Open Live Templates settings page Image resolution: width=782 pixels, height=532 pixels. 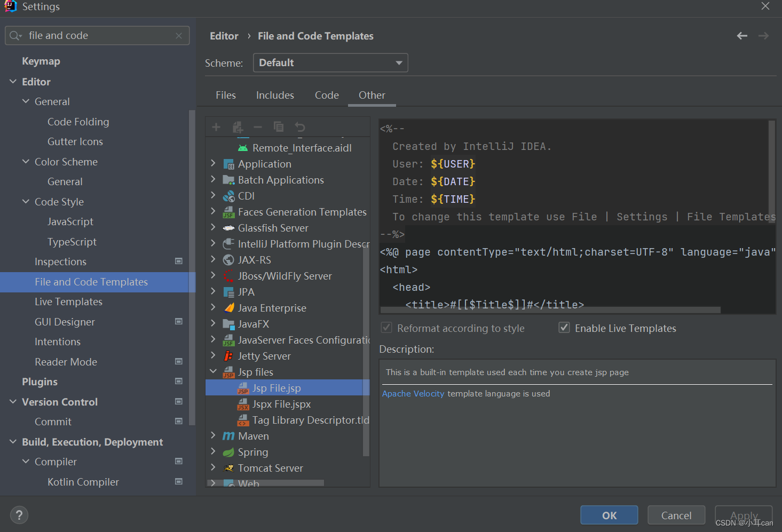pyautogui.click(x=68, y=302)
